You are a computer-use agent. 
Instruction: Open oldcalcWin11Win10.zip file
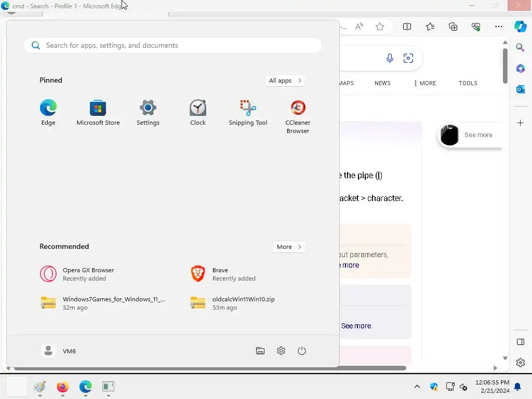232,303
